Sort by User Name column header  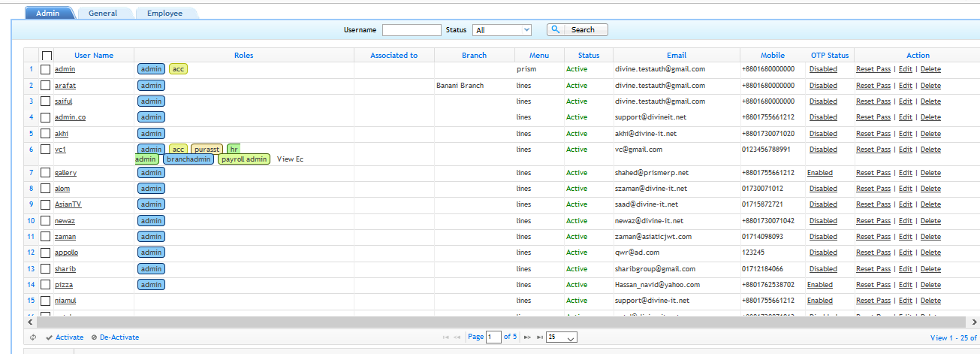click(x=94, y=55)
